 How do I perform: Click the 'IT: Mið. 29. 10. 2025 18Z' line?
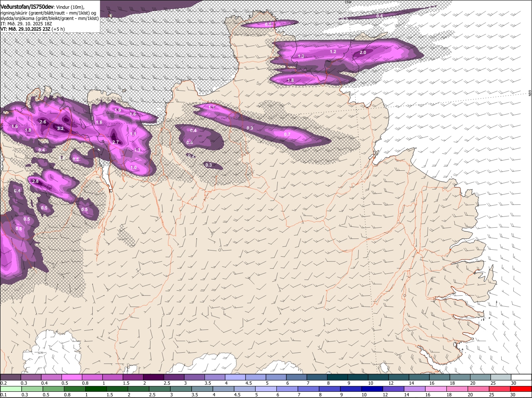coord(26,24)
